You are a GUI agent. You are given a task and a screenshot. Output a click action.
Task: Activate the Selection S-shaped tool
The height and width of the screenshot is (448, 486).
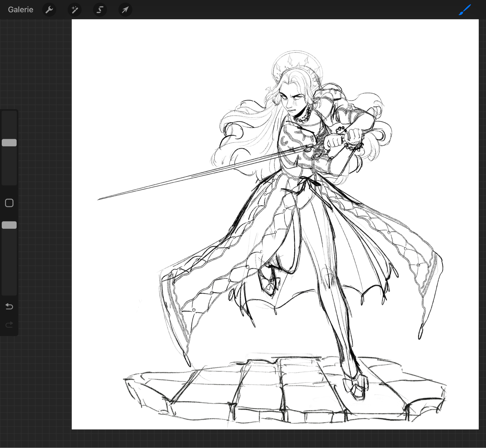point(100,10)
